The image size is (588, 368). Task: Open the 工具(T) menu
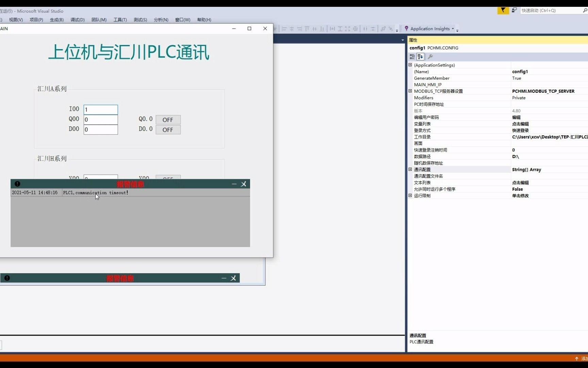pos(120,20)
